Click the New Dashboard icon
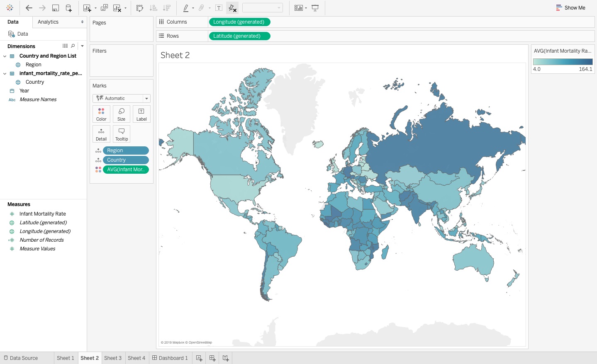The image size is (597, 364). [x=212, y=358]
